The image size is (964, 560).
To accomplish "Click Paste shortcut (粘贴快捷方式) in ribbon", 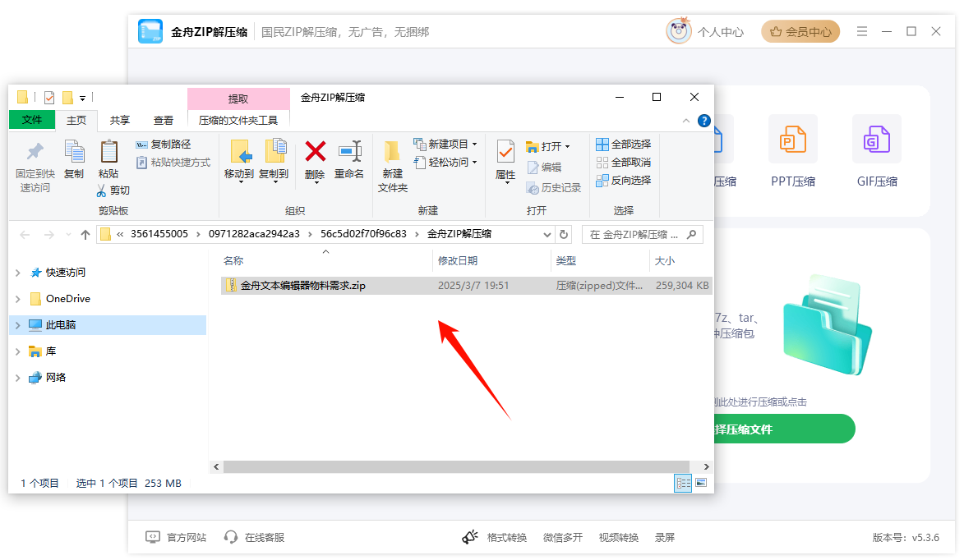I will coord(173,163).
